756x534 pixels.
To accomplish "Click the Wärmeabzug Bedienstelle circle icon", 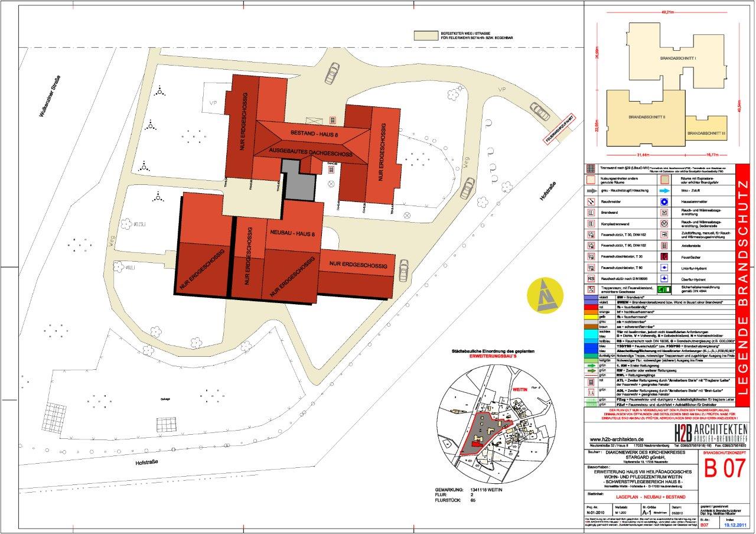I will click(664, 224).
